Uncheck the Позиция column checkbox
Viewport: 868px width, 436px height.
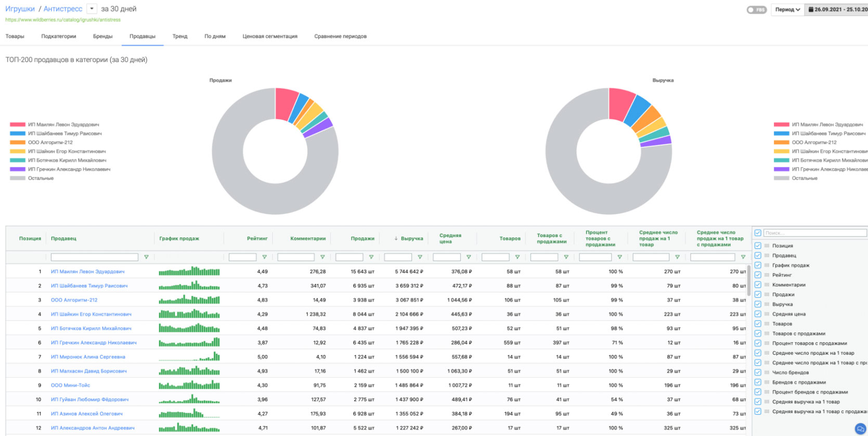758,246
